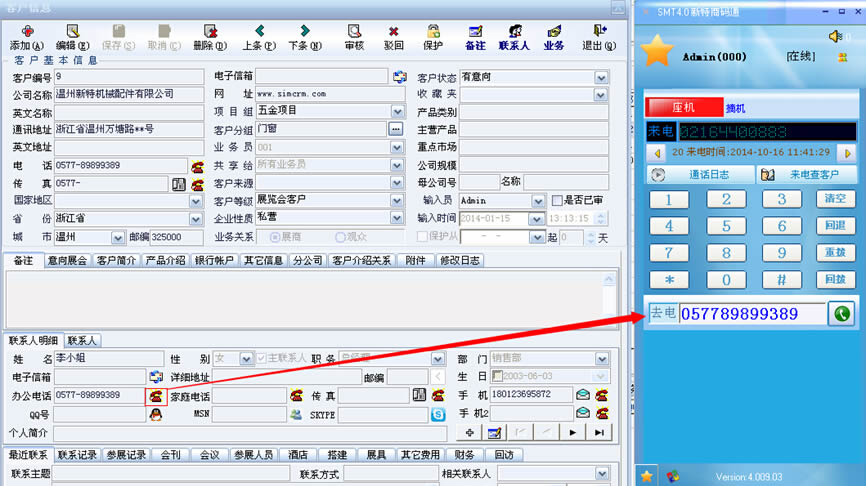Open the 联系记录 tab

(x=77, y=454)
